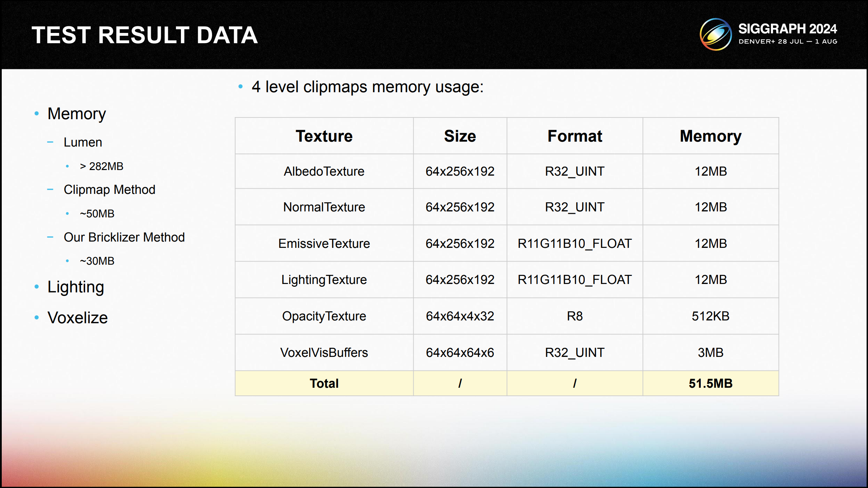Click the Clipmap Method sub-item
Image resolution: width=868 pixels, height=488 pixels.
pyautogui.click(x=109, y=190)
